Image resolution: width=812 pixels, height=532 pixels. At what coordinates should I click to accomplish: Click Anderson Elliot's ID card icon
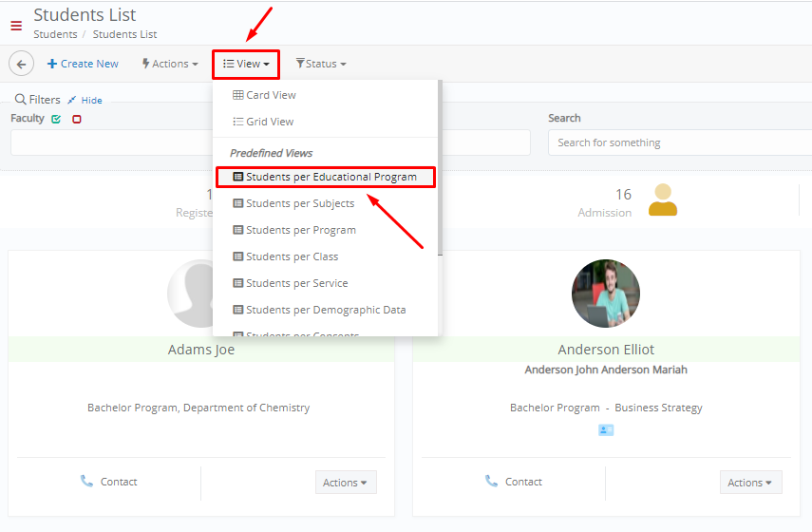point(606,430)
